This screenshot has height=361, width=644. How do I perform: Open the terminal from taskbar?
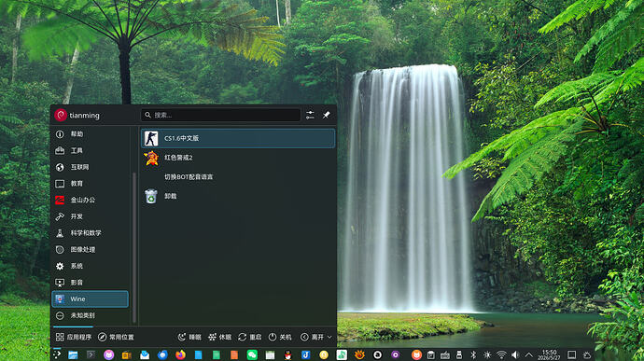coord(91,354)
